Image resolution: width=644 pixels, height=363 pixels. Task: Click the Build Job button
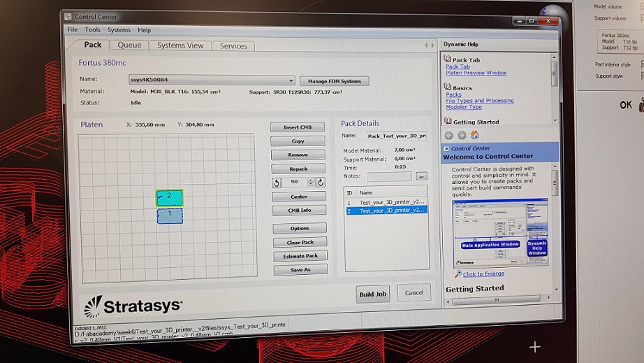pos(373,294)
